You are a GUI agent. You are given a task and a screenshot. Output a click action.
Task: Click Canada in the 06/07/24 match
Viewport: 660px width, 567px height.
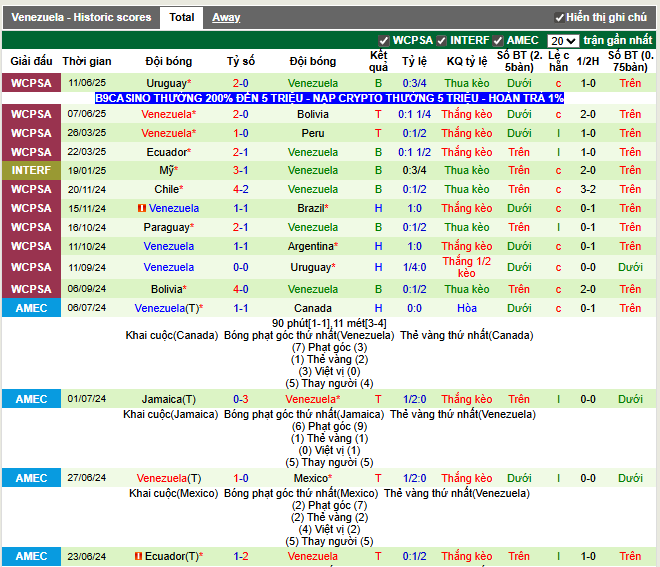tap(313, 308)
